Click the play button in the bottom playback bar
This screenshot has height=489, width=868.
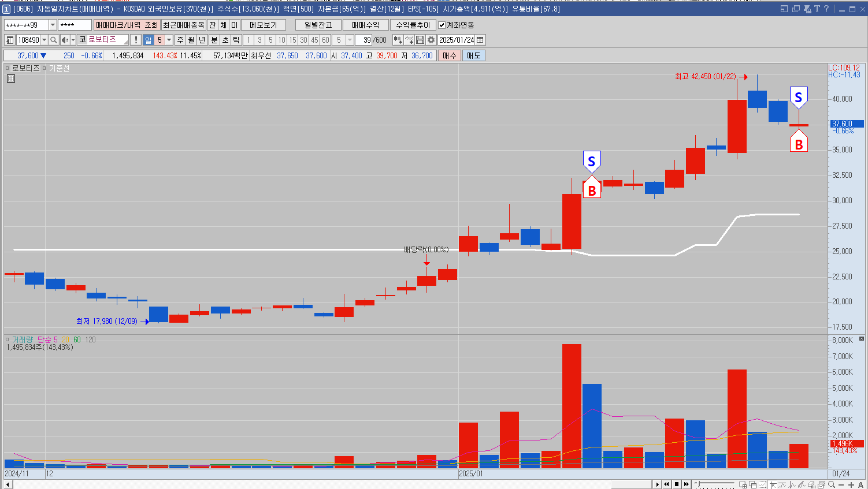(657, 484)
